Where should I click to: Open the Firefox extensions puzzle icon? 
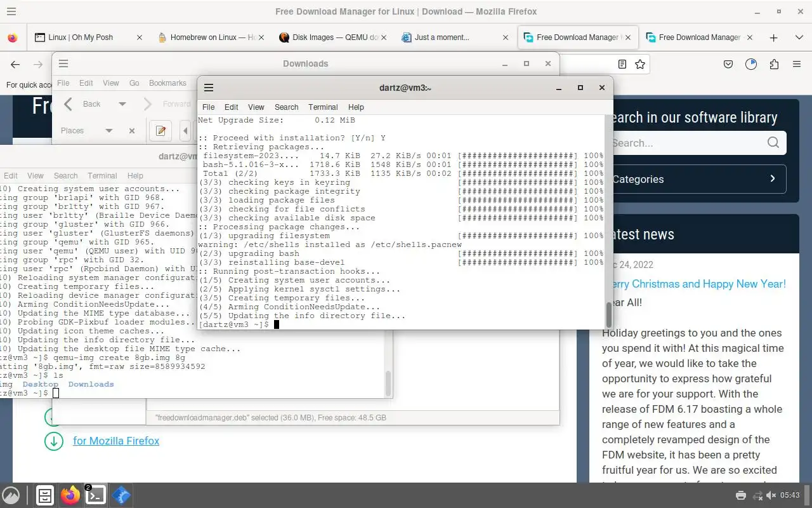click(774, 64)
